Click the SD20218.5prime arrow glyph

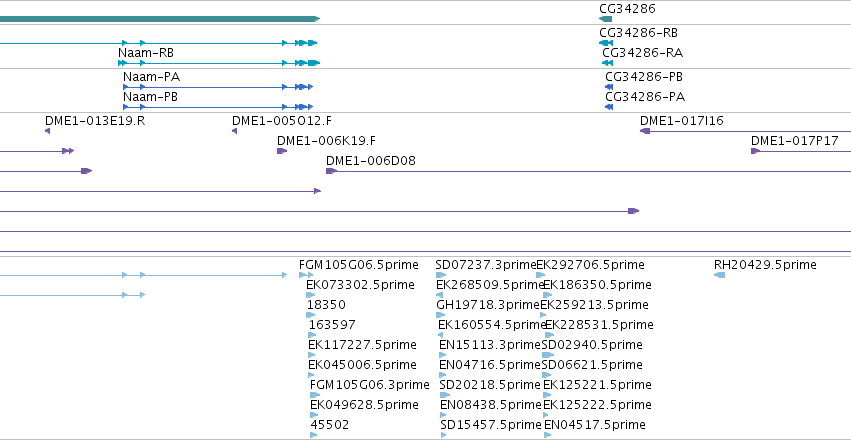coord(444,395)
